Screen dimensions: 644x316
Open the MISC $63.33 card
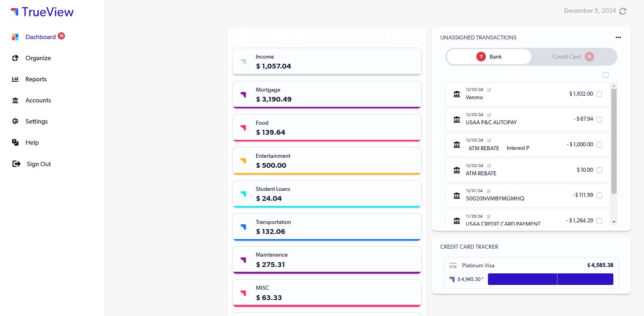point(327,293)
